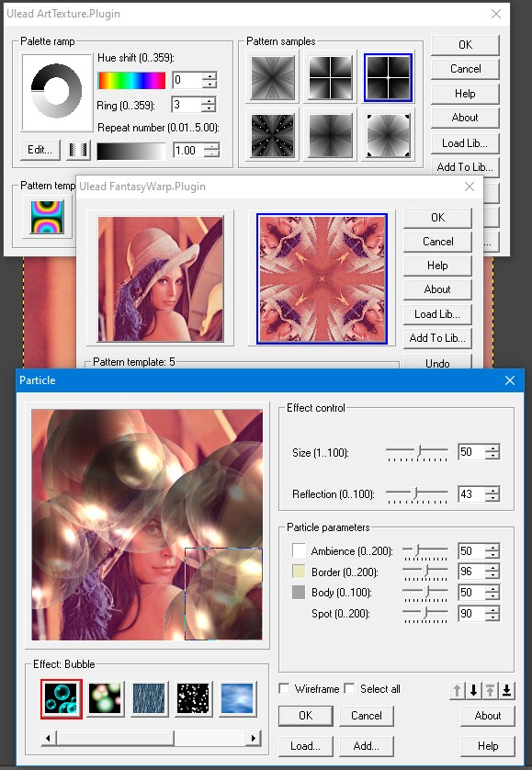Image resolution: width=532 pixels, height=770 pixels.
Task: Select the rain effect thumbnail
Action: tap(150, 698)
